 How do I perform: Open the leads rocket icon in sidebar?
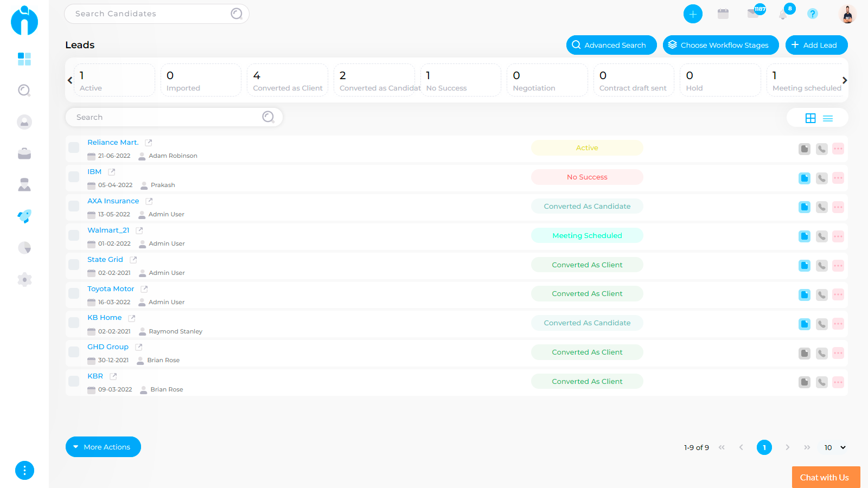pos(24,216)
